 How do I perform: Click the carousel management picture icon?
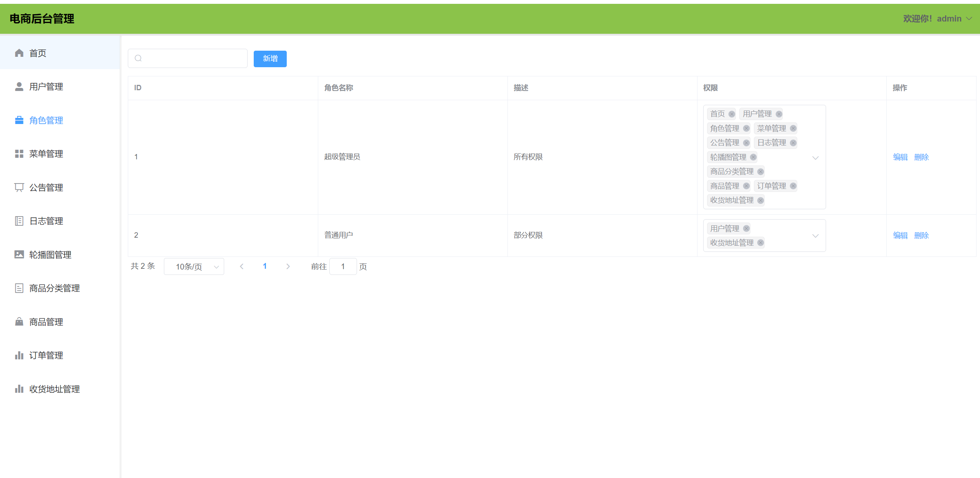[19, 255]
